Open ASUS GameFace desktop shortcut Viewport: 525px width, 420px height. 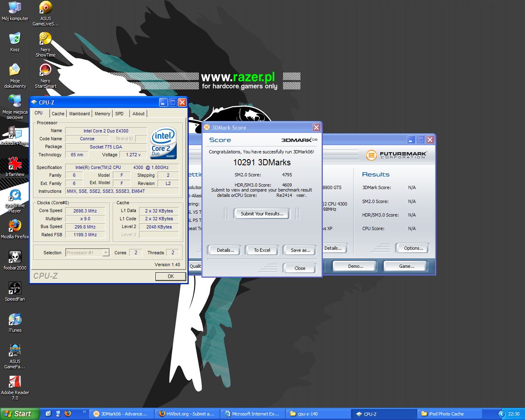click(x=15, y=357)
